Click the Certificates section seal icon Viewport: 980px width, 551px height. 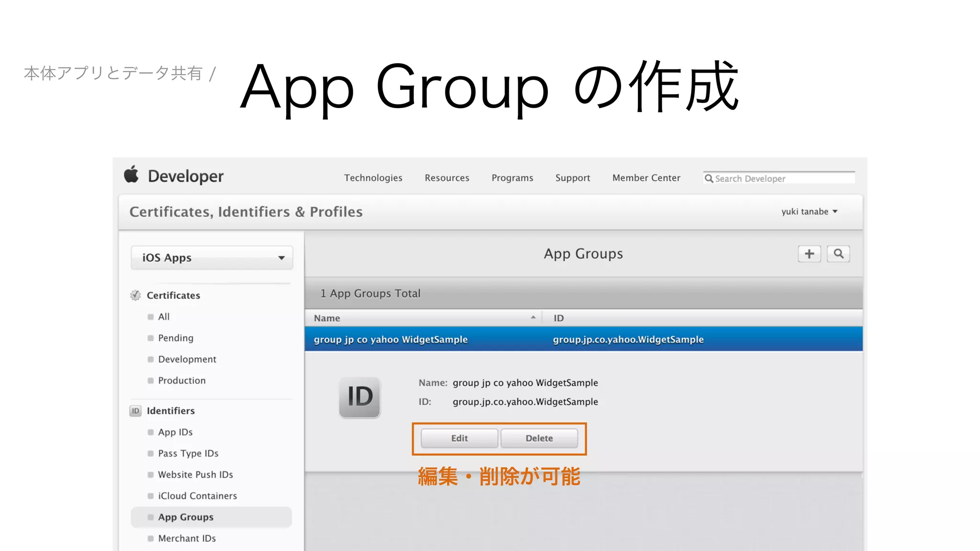tap(135, 296)
